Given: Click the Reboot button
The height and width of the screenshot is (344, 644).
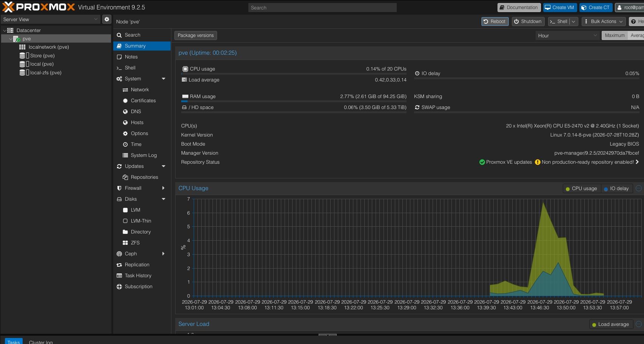Looking at the screenshot, I should (495, 21).
